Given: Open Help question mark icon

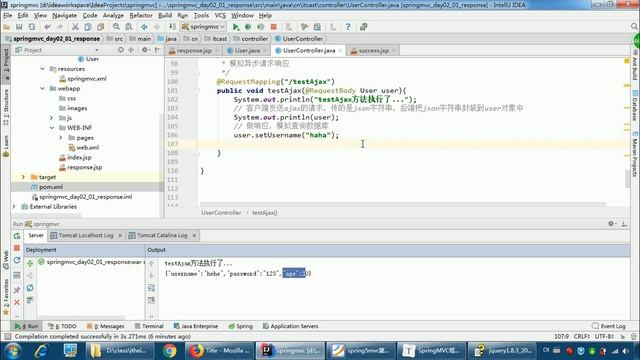Looking at the screenshot, I should point(348,27).
